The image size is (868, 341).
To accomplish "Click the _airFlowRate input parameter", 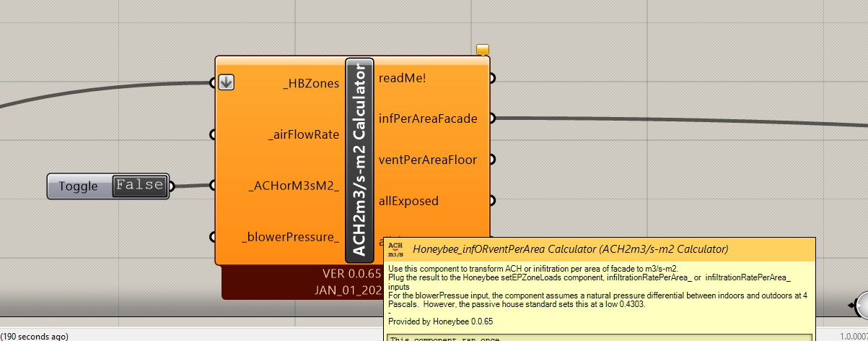I will [303, 134].
